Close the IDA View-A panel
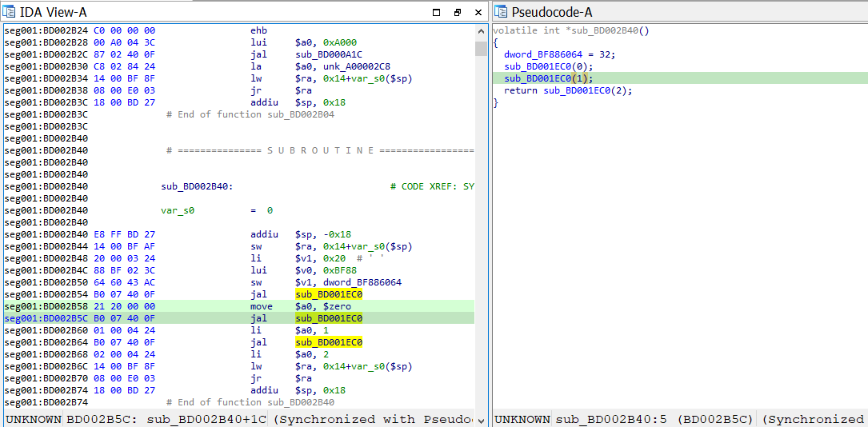This screenshot has height=427, width=868. point(478,12)
